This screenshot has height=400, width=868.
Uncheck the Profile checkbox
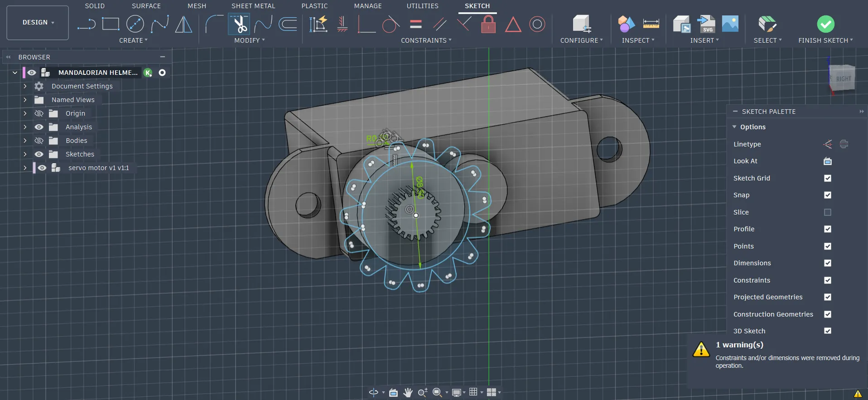[828, 229]
